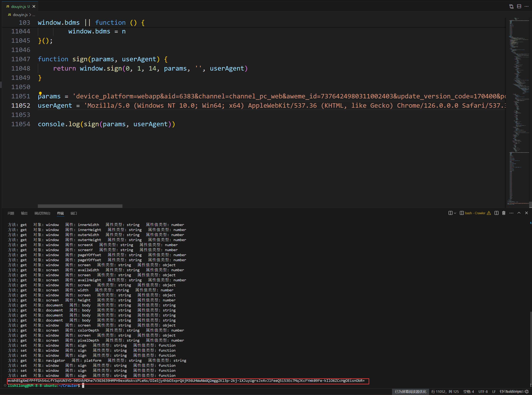Change the LF end-of-line sequence
532x395 pixels.
point(494,392)
